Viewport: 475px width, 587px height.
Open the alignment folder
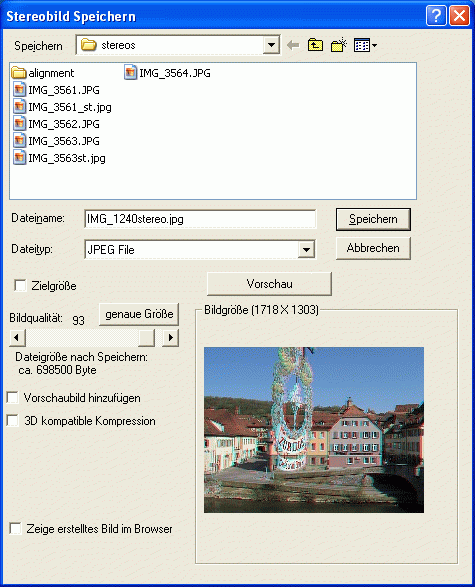coord(43,73)
